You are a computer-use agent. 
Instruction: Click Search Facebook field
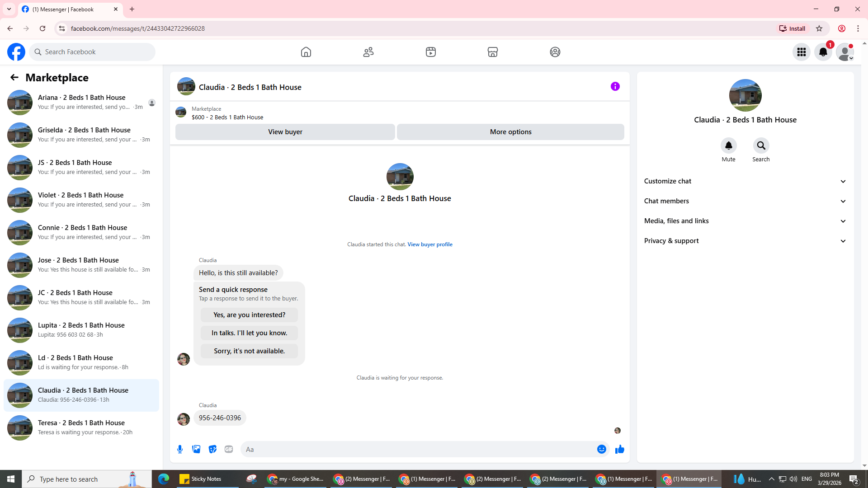pos(92,52)
